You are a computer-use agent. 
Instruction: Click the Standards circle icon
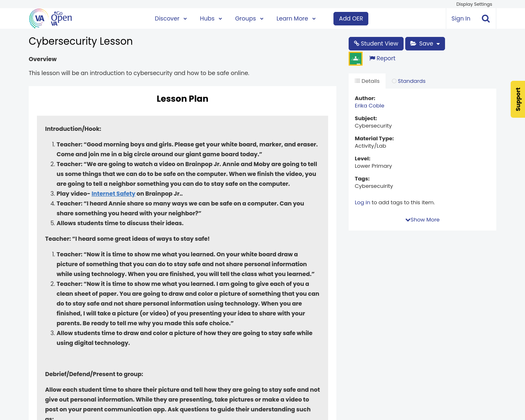click(394, 81)
